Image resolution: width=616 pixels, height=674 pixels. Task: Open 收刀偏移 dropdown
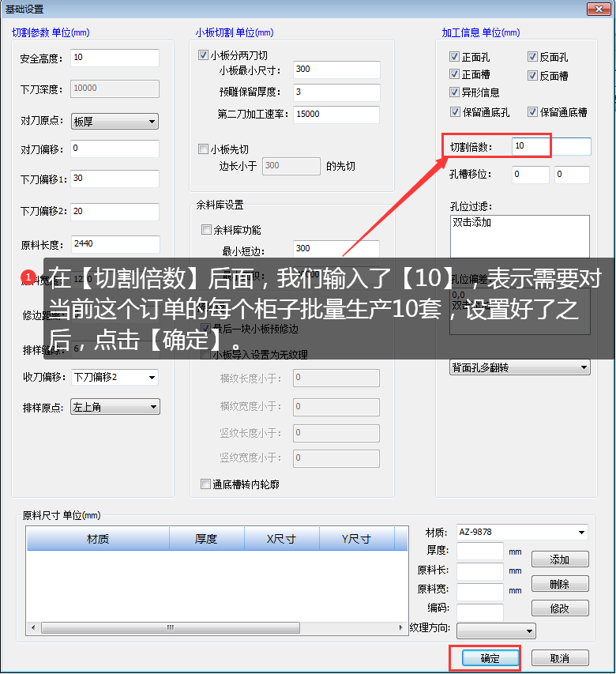(x=115, y=377)
